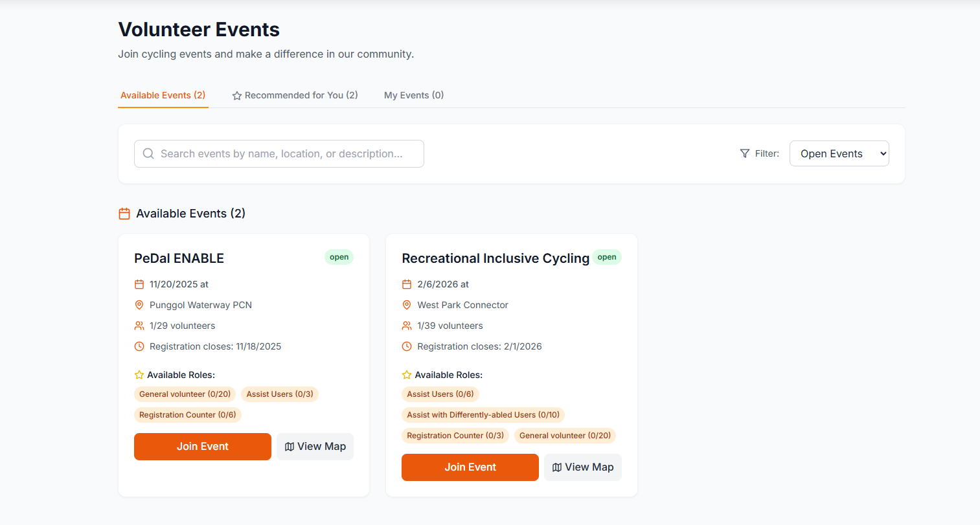View map for PeDal ENABLE
Screen dimensions: 980x525
(315, 447)
